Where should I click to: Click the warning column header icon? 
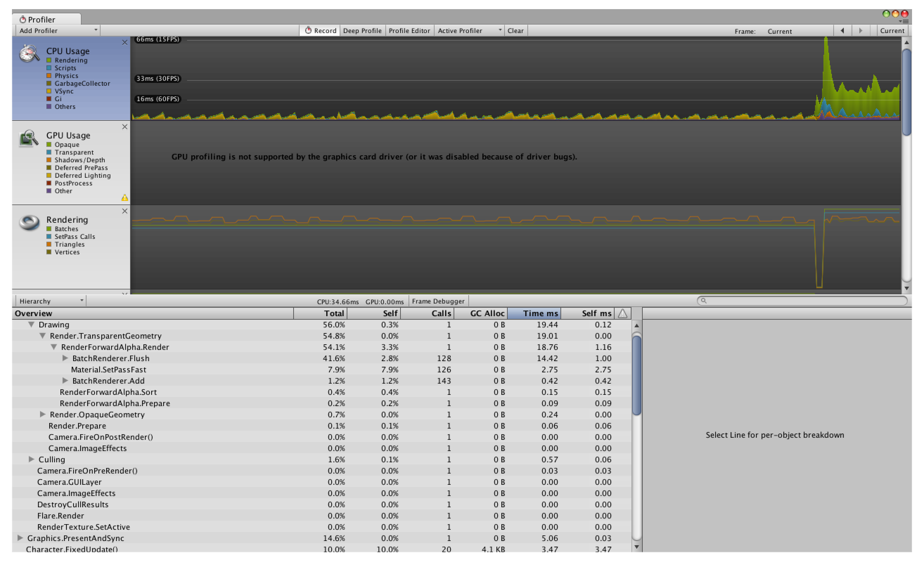623,313
